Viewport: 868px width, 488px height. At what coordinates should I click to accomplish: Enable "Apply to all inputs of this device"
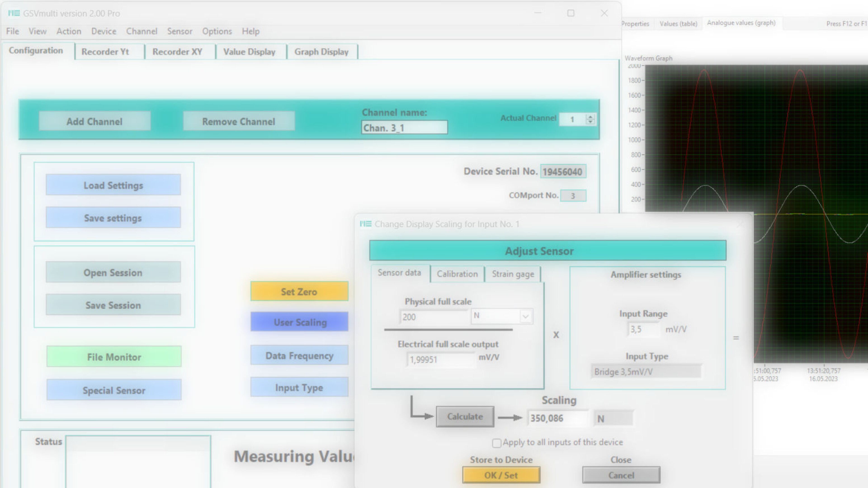point(497,443)
